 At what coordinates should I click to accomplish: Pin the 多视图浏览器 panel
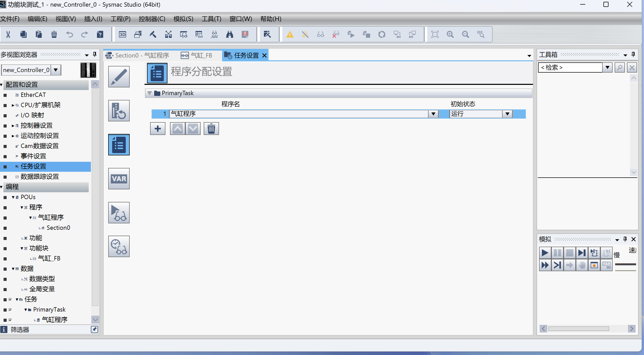point(95,54)
